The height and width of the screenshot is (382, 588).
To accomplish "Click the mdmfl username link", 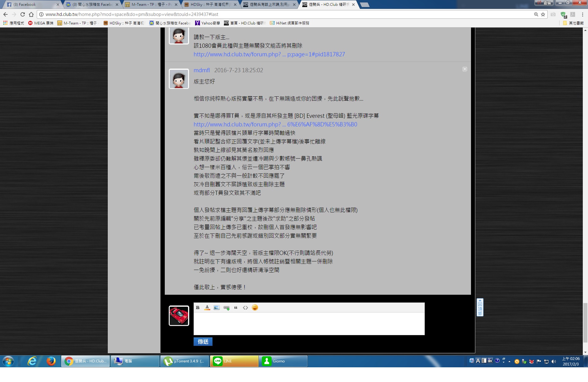I will pos(202,70).
